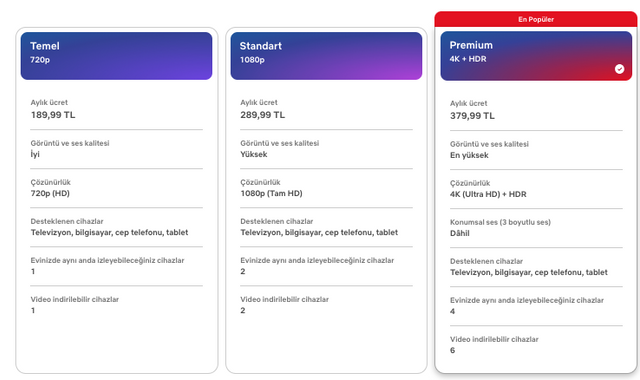Select the Temel 720p plan header
640x380 pixels.
(116, 56)
